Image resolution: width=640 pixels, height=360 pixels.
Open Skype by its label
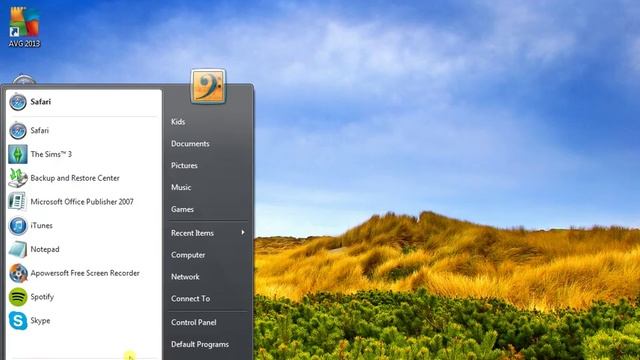[40, 321]
